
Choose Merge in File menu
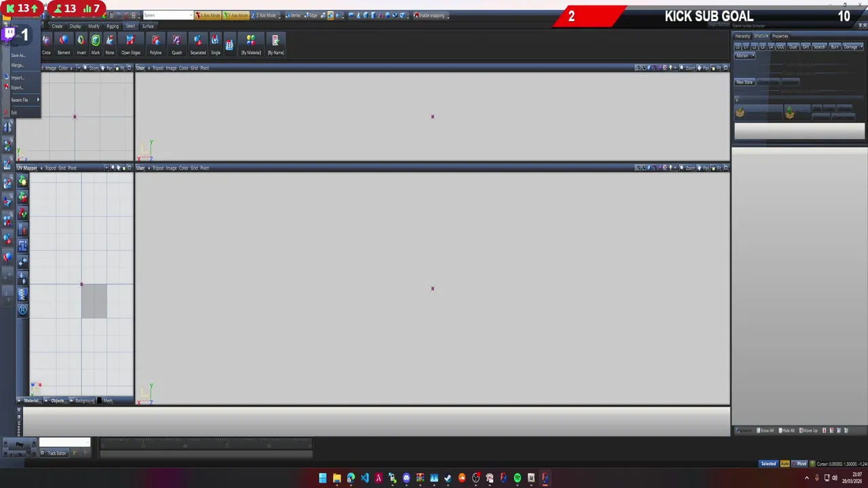18,65
